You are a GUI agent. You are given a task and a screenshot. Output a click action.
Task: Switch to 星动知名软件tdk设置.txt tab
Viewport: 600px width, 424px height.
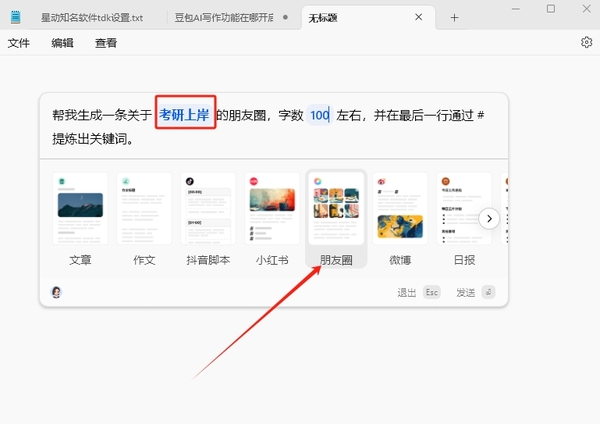point(91,18)
